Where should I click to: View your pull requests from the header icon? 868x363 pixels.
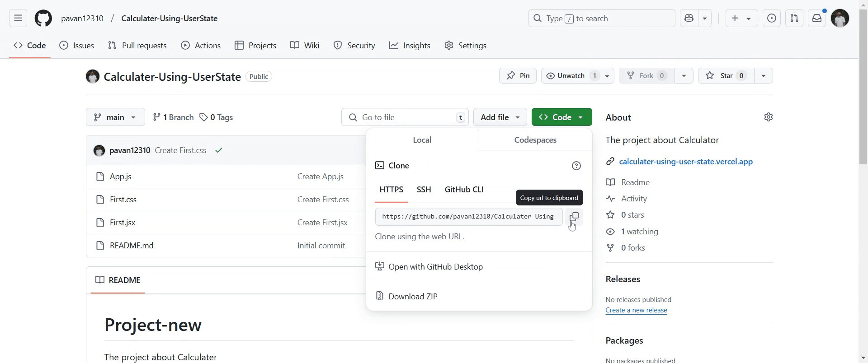coord(794,19)
